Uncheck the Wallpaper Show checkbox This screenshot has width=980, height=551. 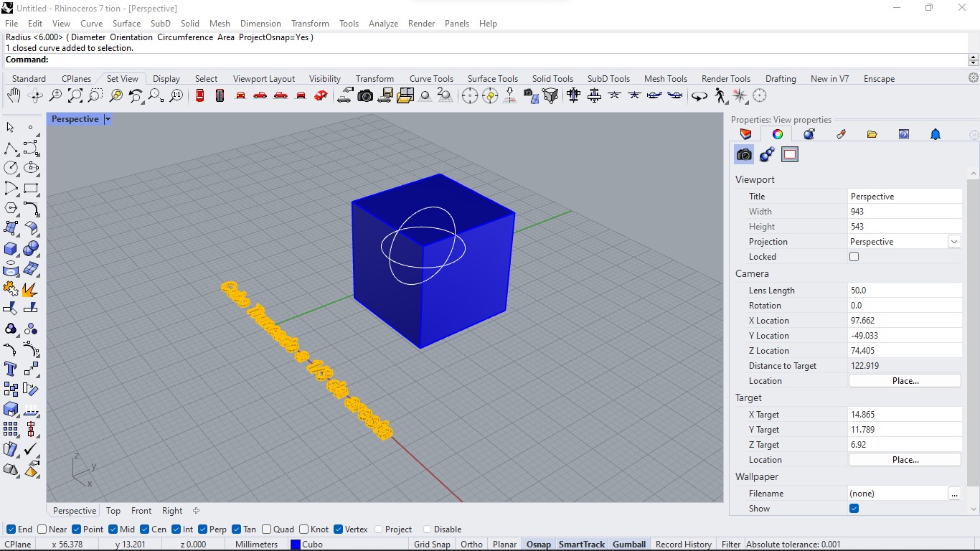[x=854, y=509]
